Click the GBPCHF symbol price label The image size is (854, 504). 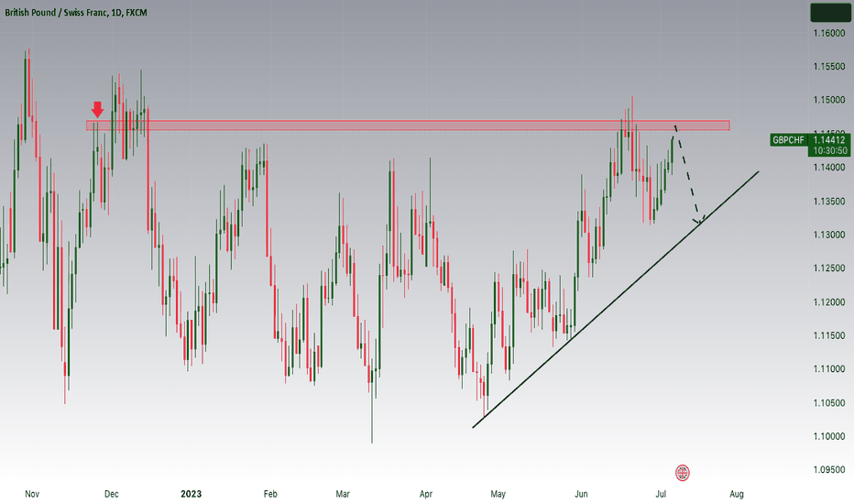[788, 140]
